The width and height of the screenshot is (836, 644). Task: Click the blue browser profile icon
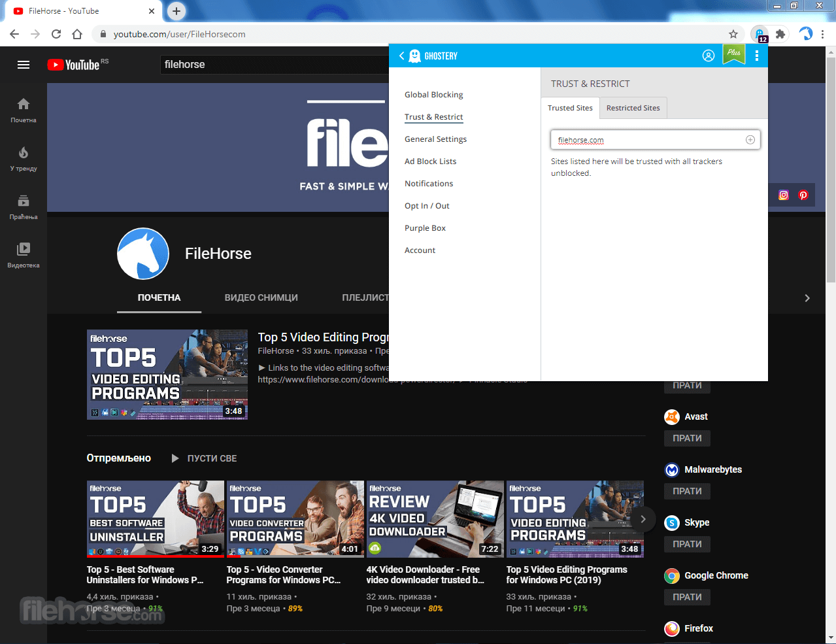pos(806,34)
